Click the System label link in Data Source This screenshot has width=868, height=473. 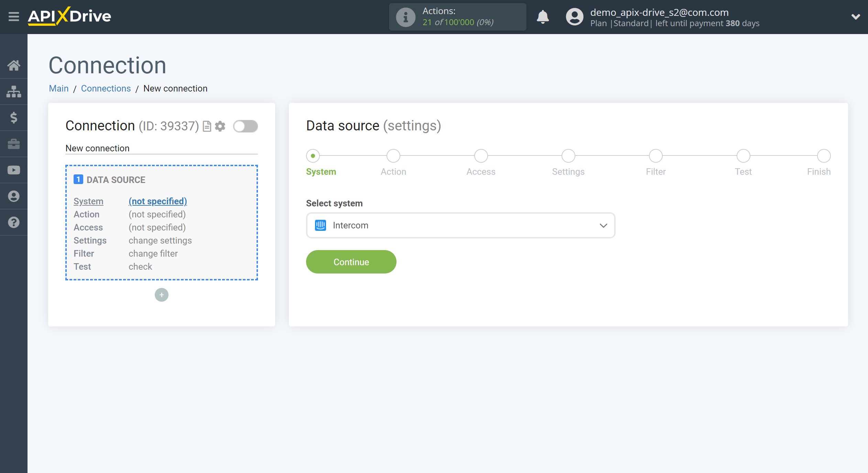88,201
